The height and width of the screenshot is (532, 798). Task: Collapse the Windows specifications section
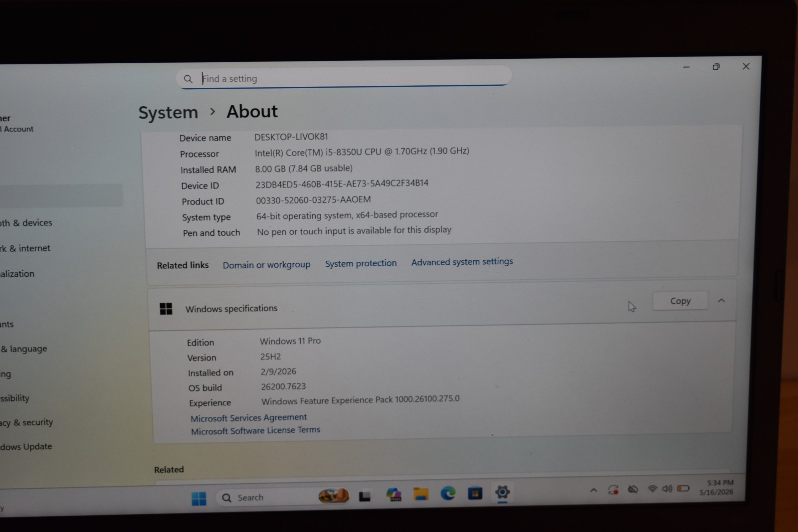(721, 301)
